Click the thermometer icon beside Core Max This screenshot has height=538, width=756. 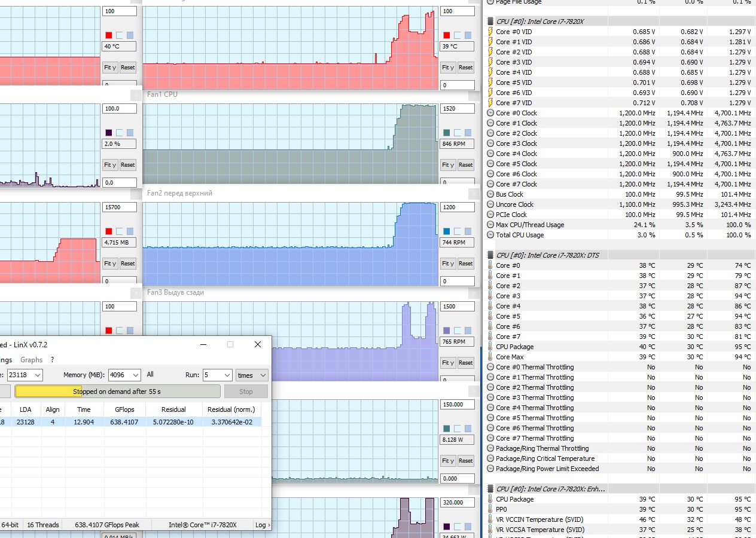coord(490,357)
